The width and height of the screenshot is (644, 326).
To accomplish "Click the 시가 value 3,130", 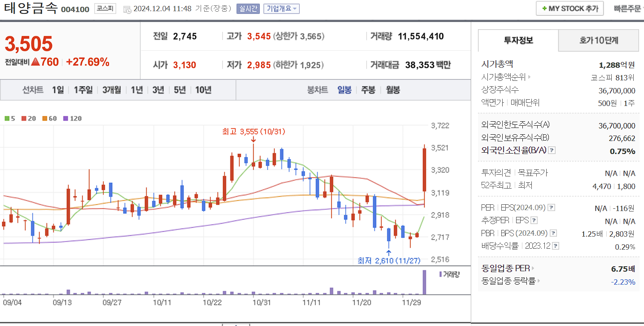I will tap(184, 65).
